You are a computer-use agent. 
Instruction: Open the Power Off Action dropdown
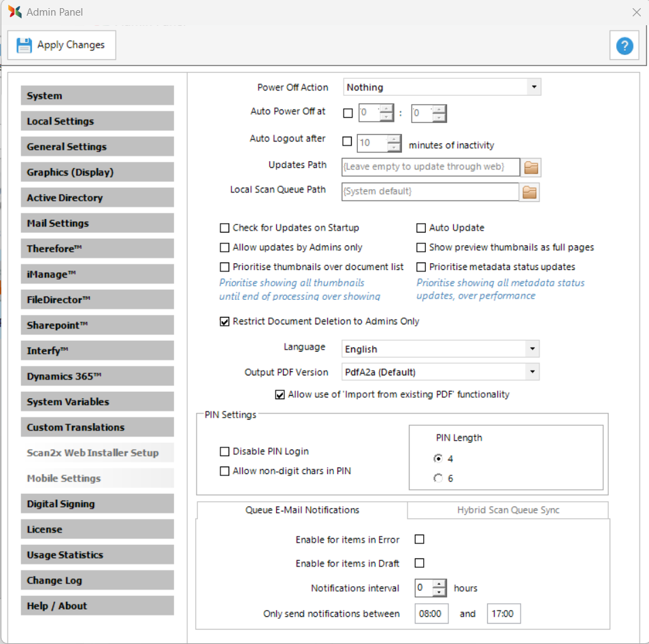[533, 87]
